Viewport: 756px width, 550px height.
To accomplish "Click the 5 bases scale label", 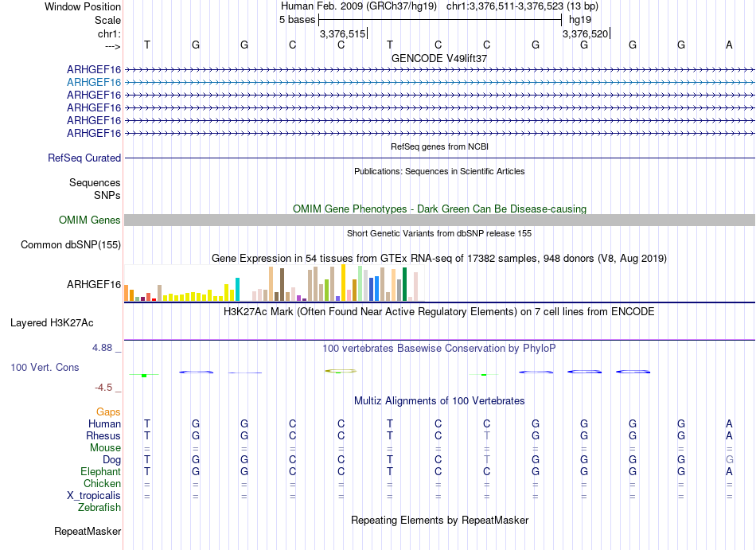I will click(297, 20).
